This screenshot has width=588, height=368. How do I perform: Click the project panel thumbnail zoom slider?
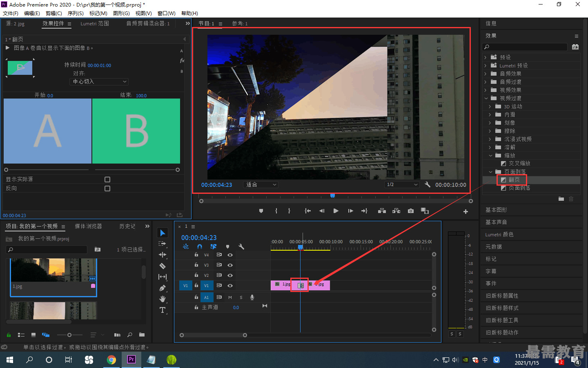[69, 335]
